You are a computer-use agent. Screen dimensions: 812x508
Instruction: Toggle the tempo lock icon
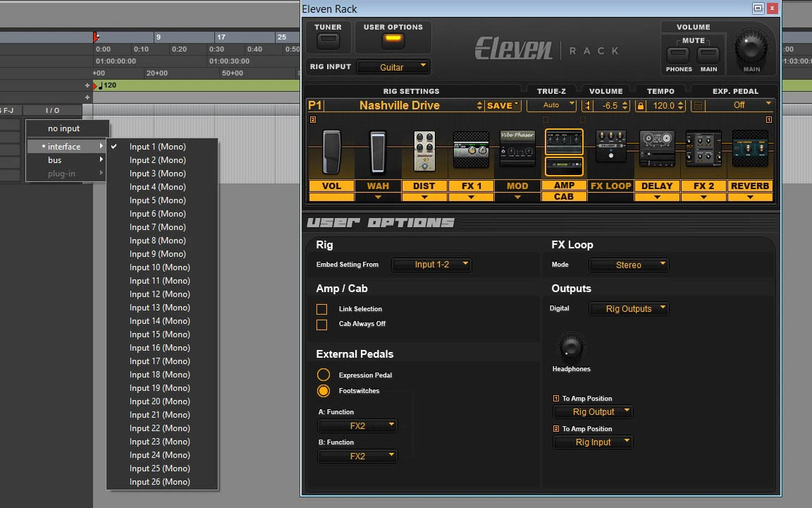click(x=641, y=106)
